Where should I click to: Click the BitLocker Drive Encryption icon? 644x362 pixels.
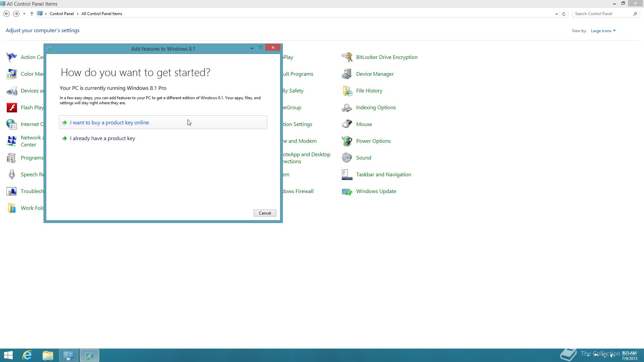[347, 57]
